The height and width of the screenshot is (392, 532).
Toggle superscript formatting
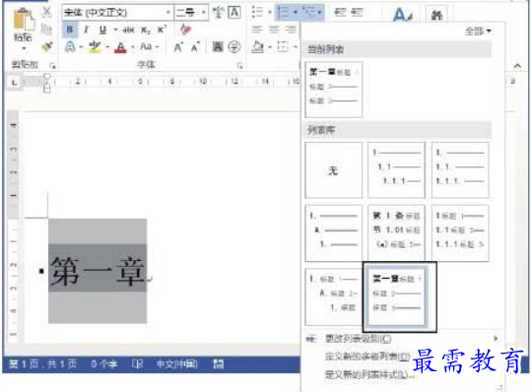[162, 30]
